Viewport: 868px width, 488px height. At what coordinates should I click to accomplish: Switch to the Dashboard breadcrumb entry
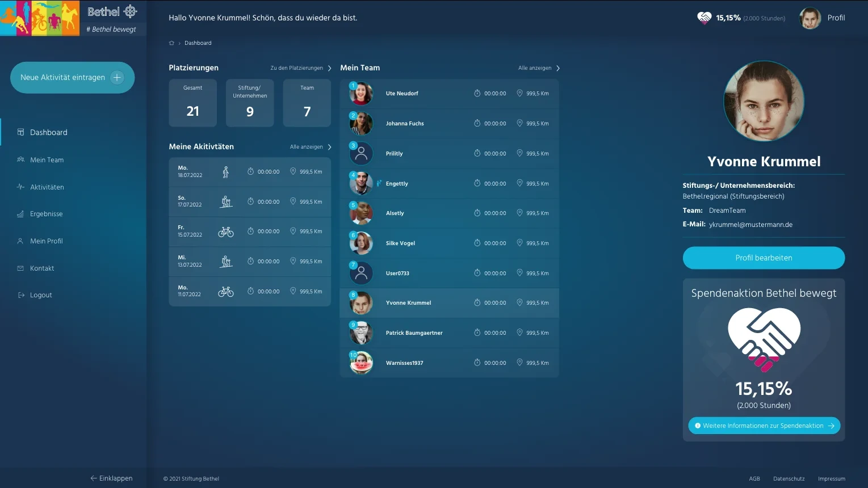click(198, 43)
